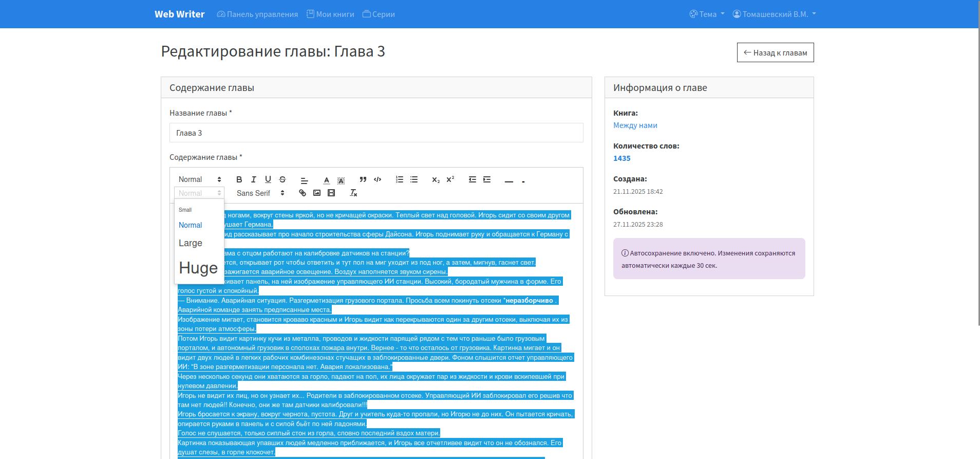Click the Назад к главам button

coord(775,52)
